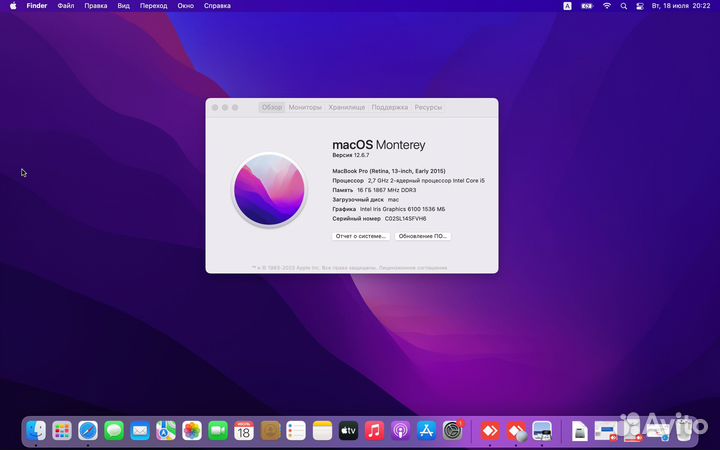Open the Apple menu
Viewport: 720px width, 450px height.
click(x=13, y=6)
